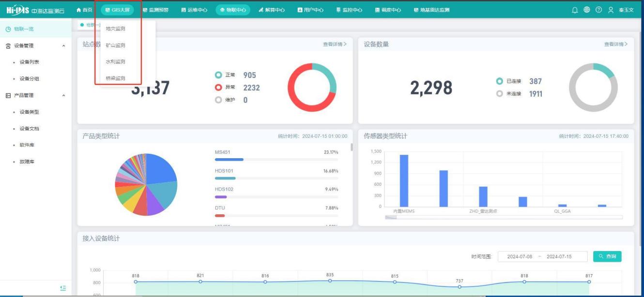Image resolution: width=644 pixels, height=297 pixels.
Task: Toggle the 异常 legend marker
Action: 218,88
